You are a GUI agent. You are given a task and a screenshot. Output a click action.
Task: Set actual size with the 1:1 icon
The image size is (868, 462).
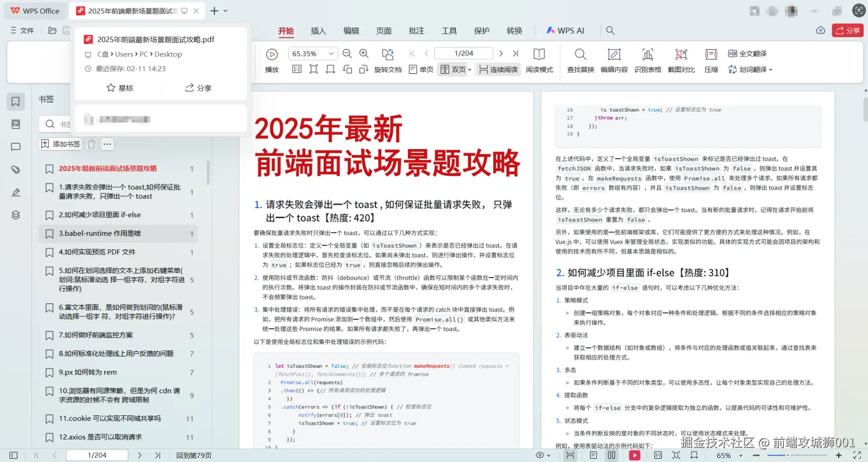[x=297, y=69]
